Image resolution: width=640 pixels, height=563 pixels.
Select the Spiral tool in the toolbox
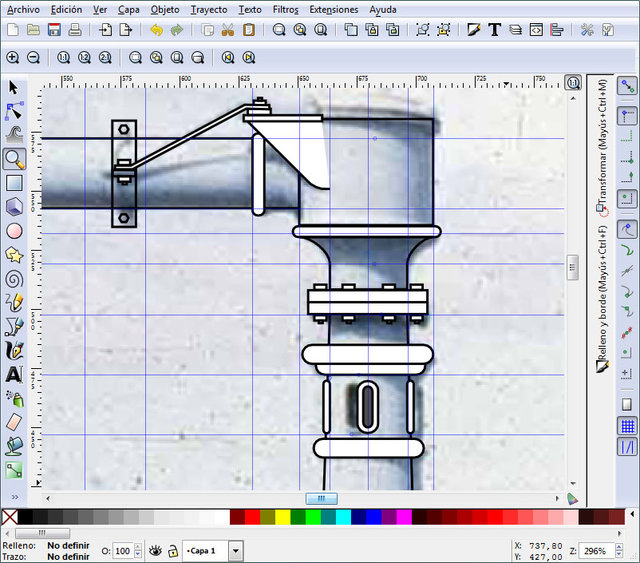[14, 279]
